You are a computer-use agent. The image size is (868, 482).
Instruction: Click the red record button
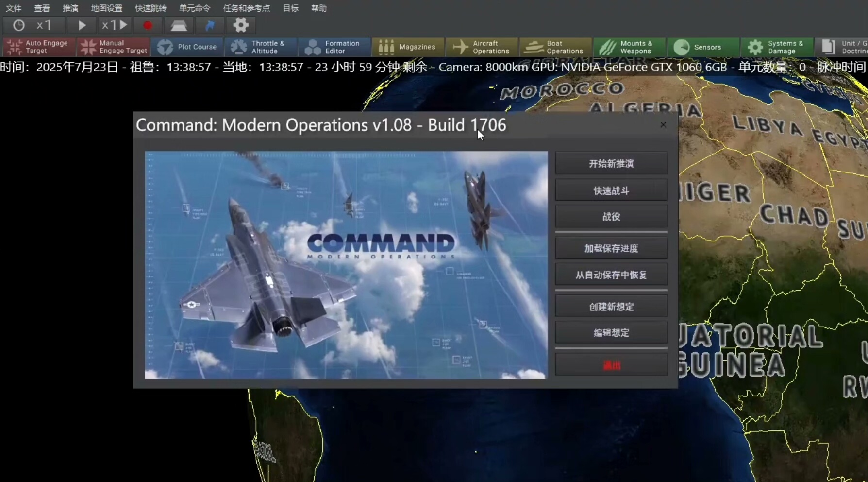148,25
